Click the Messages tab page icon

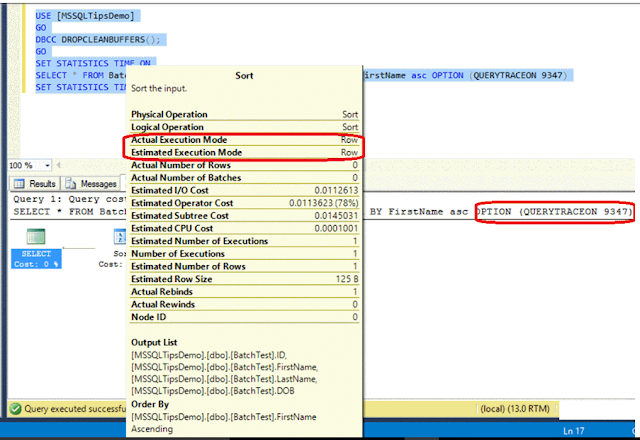coord(71,184)
